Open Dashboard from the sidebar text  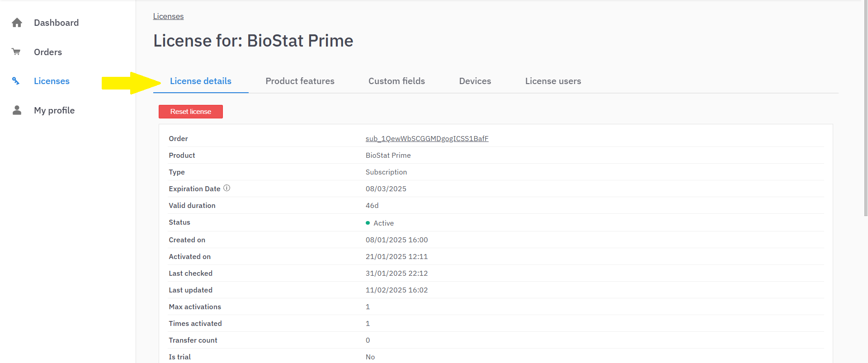(x=56, y=23)
